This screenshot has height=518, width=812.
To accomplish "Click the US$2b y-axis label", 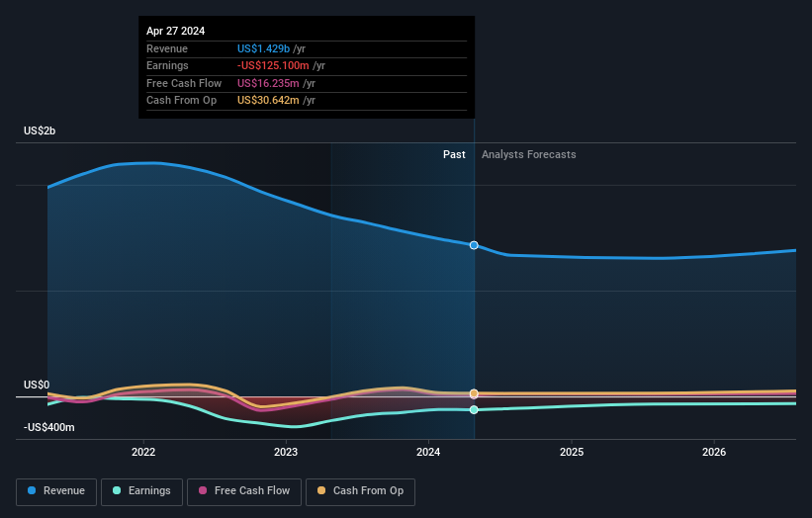I will click(x=40, y=130).
